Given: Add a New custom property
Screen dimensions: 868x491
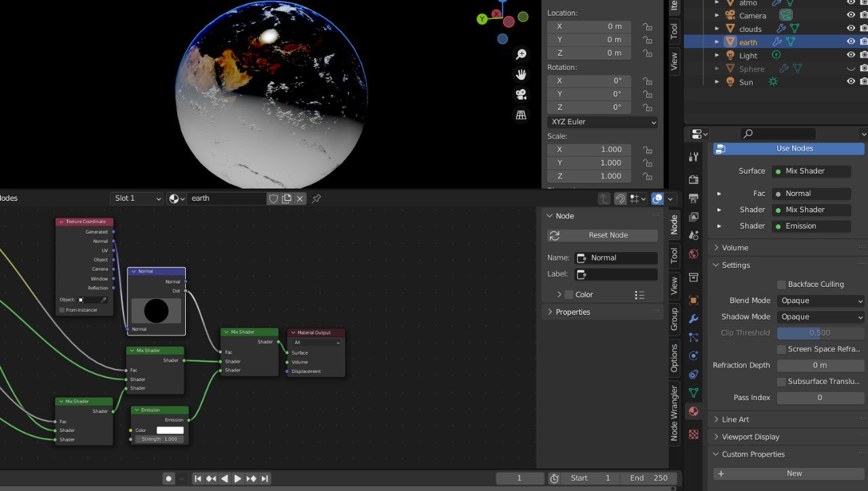Looking at the screenshot, I should point(789,473).
